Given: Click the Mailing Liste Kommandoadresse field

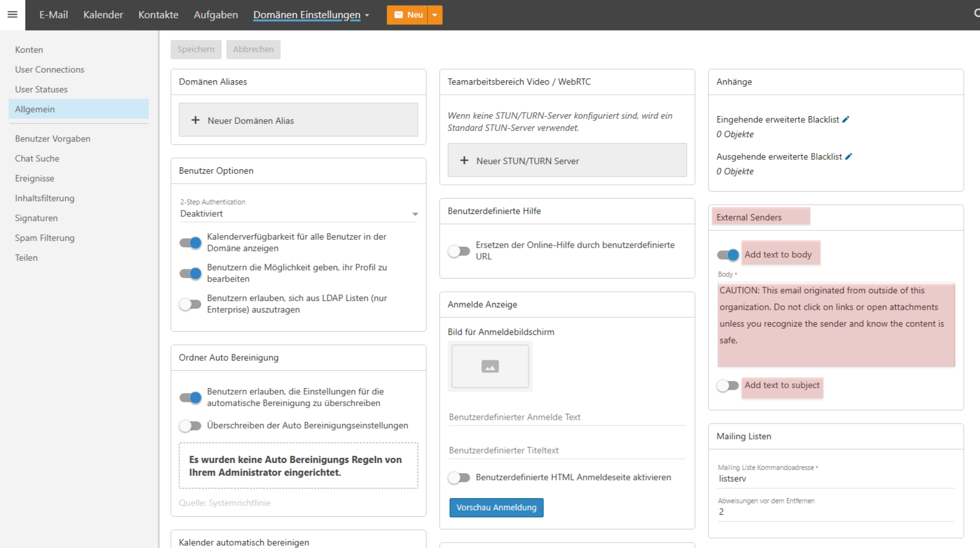Looking at the screenshot, I should 836,479.
